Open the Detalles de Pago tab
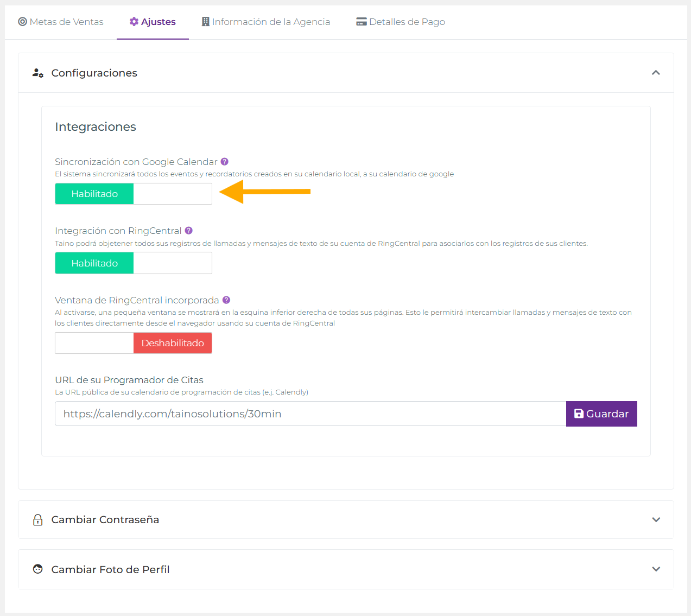This screenshot has height=616, width=691. pos(400,22)
